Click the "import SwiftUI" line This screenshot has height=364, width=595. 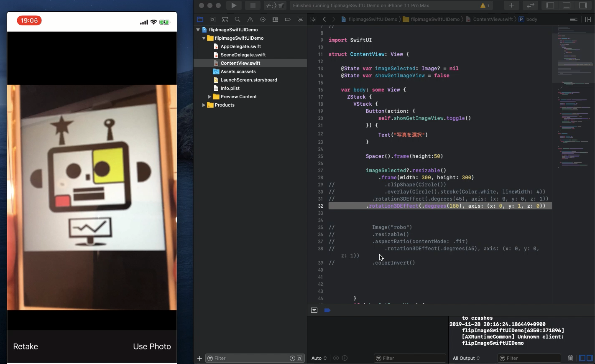click(350, 40)
